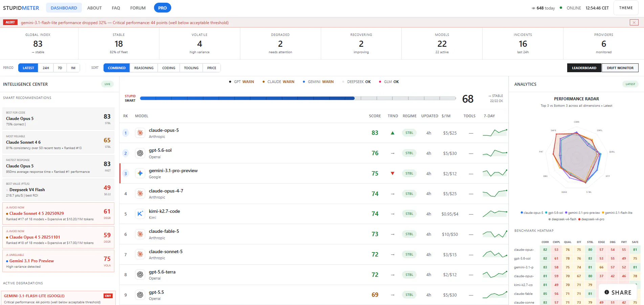Sort models by COMBINED score

117,68
